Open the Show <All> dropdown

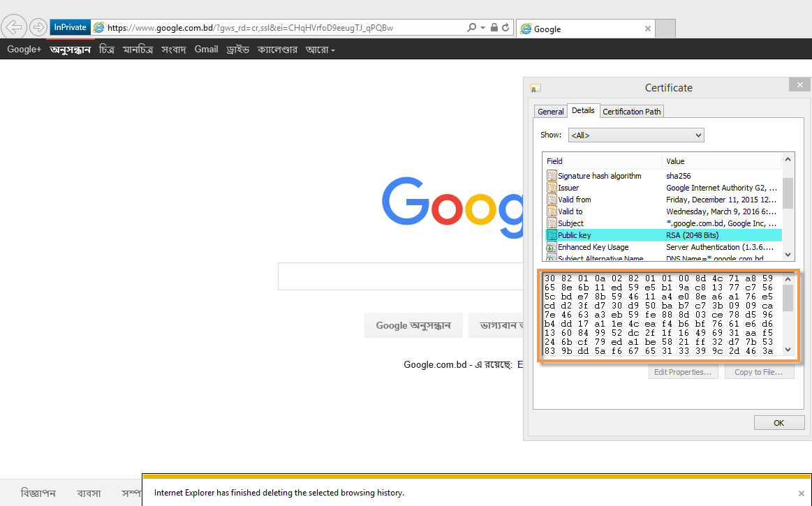[636, 135]
